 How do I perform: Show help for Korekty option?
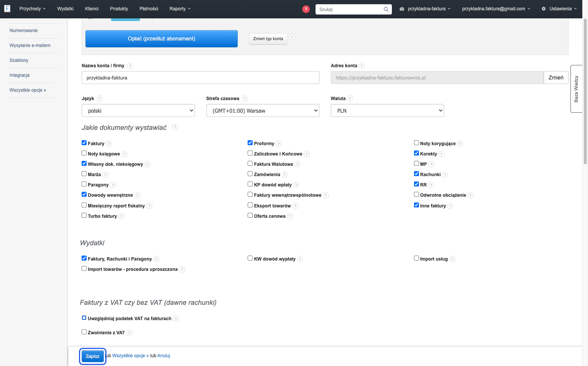coord(441,154)
